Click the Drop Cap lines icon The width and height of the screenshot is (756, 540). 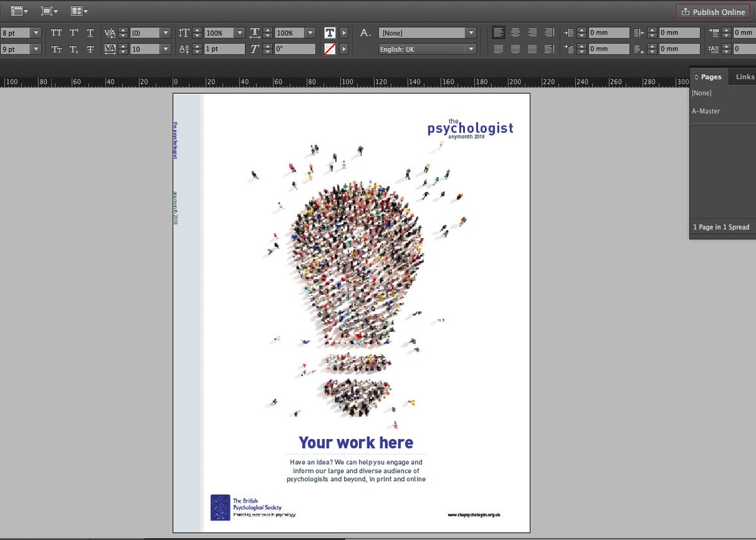coord(714,49)
